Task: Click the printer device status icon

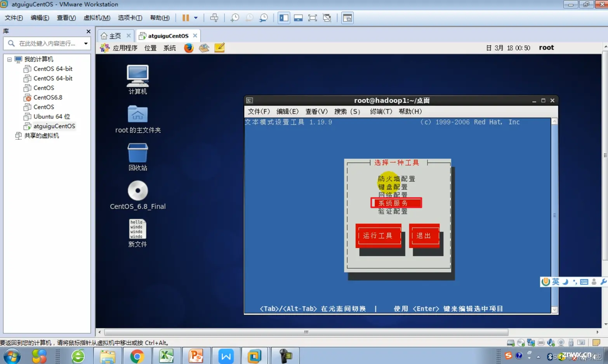Action: (x=541, y=343)
